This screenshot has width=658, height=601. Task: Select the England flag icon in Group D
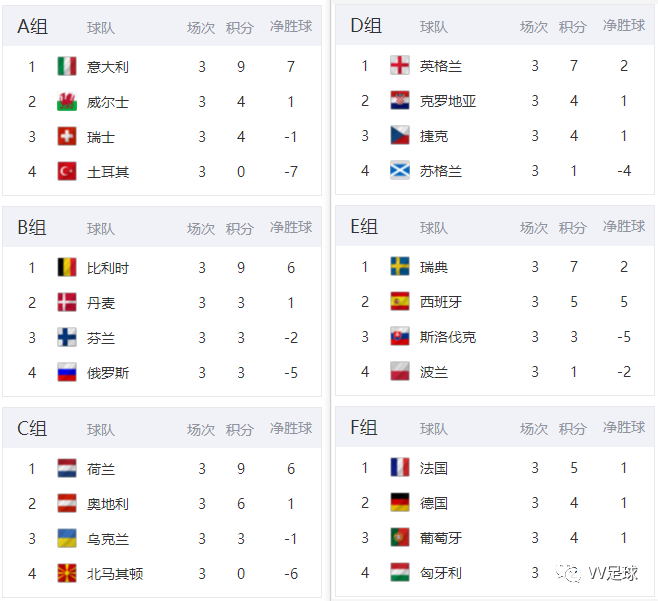[400, 65]
